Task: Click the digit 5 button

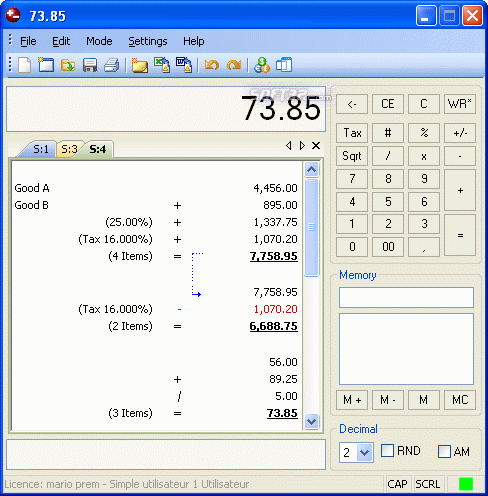Action: click(x=388, y=201)
